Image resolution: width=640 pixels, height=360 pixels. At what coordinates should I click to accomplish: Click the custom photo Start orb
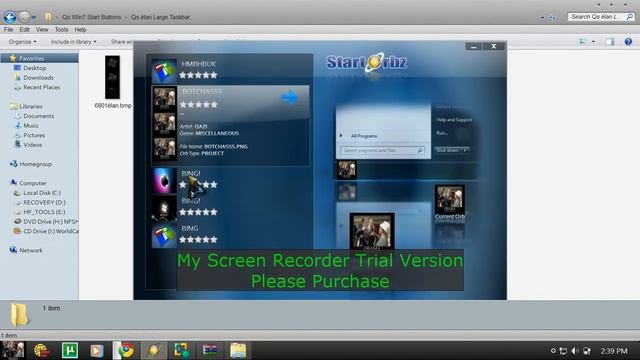[12, 350]
